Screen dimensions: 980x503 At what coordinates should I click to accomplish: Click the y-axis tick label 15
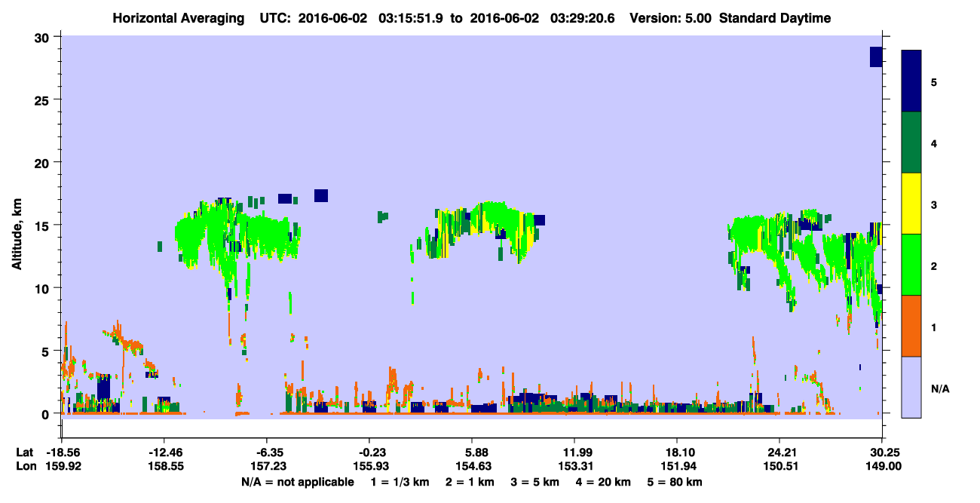pyautogui.click(x=44, y=225)
